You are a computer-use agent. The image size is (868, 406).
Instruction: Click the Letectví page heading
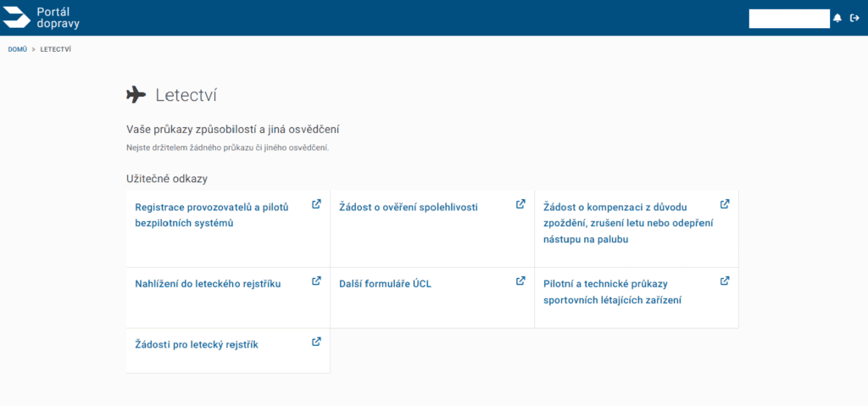pos(186,95)
